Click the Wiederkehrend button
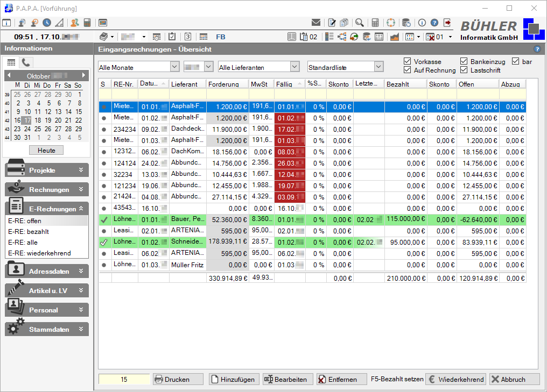 (457, 379)
